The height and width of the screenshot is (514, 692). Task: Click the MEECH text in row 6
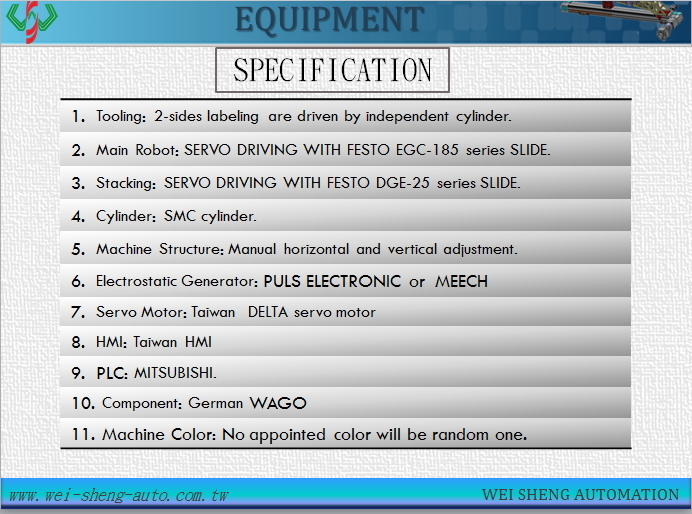[x=461, y=281]
